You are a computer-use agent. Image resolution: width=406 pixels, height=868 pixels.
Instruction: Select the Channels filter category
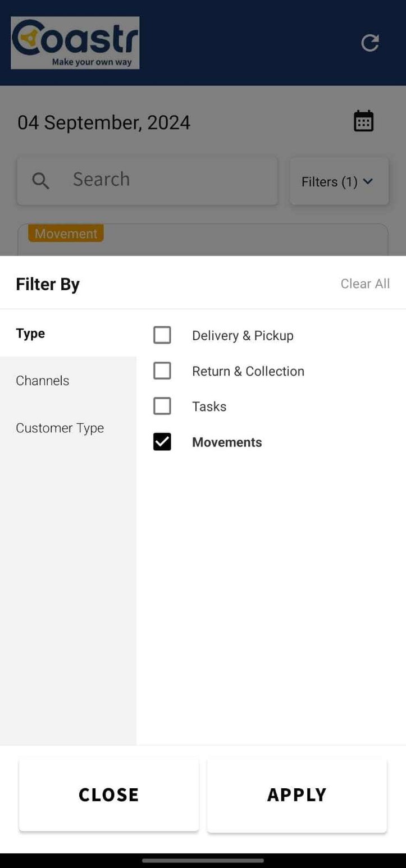42,381
